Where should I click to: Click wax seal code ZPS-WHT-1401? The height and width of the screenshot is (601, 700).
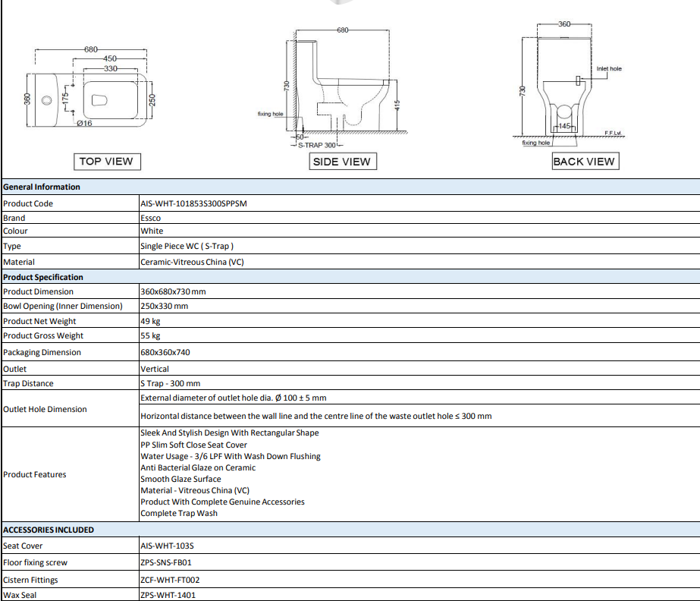[x=168, y=595]
